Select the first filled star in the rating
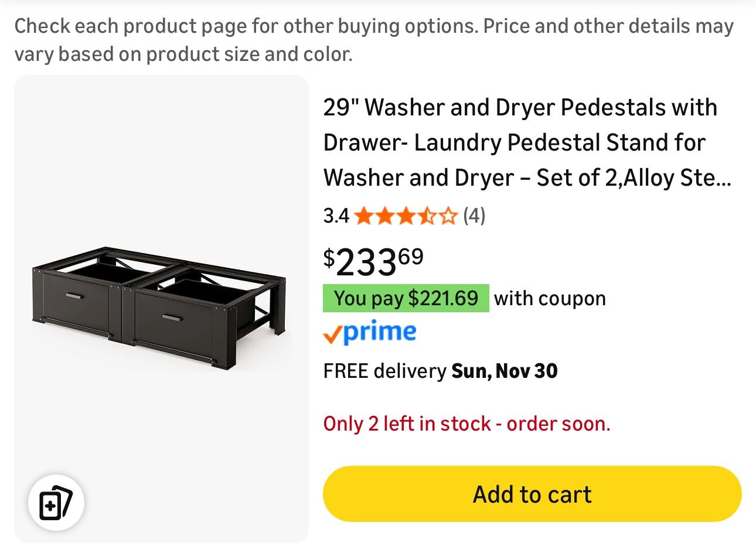756x546 pixels. pyautogui.click(x=365, y=216)
